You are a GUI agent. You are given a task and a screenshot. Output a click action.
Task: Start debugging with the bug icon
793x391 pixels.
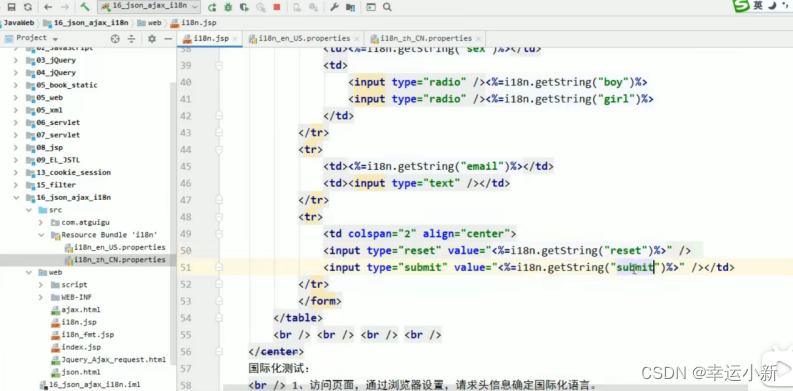click(228, 7)
